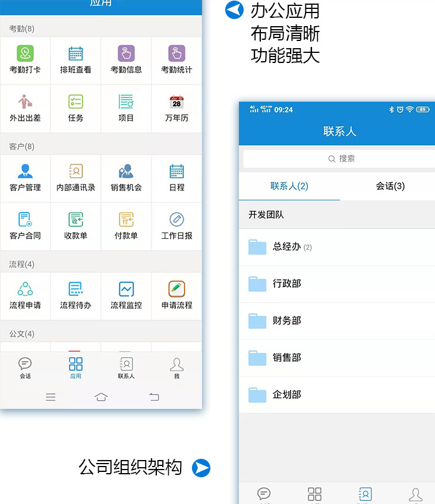Image resolution: width=435 pixels, height=504 pixels.
Task: Open 流程监控 workflow monitoring
Action: pyautogui.click(x=126, y=296)
